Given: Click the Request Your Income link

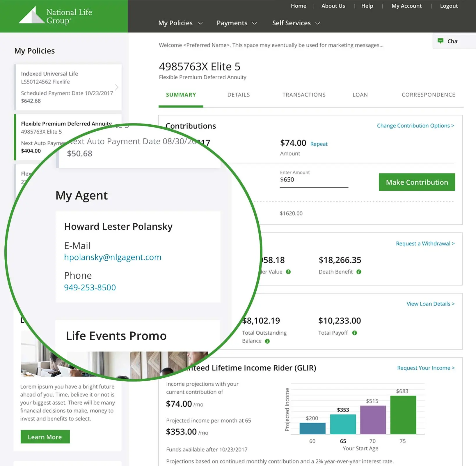Looking at the screenshot, I should point(426,368).
